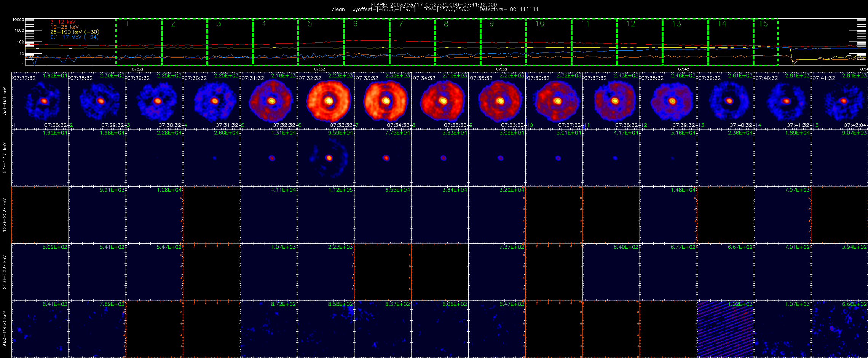Click the '50.0-100.0 keV' row label
868x358 pixels.
[5, 329]
